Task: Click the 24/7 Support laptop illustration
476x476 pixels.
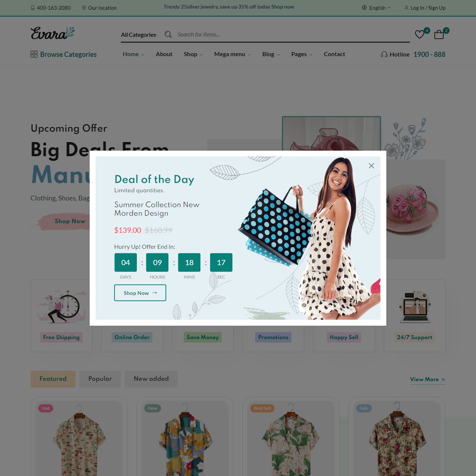Action: (415, 307)
